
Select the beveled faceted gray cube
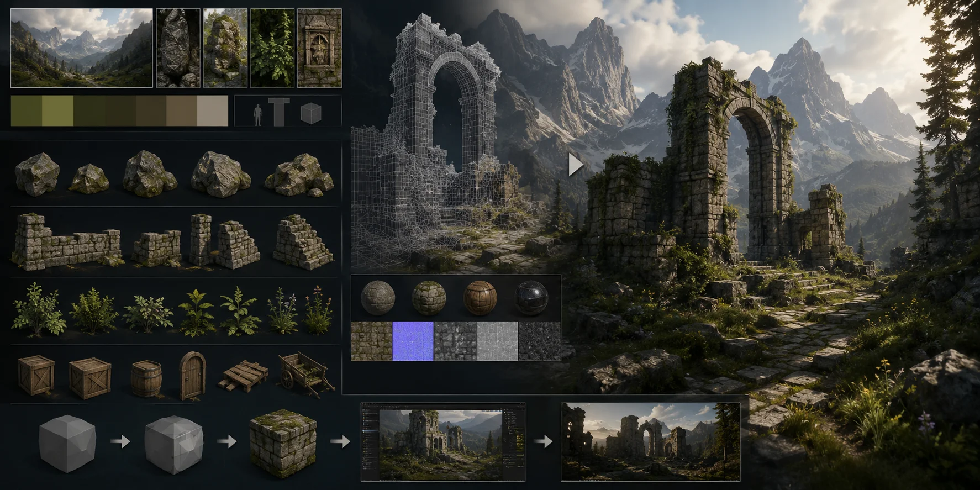174,445
